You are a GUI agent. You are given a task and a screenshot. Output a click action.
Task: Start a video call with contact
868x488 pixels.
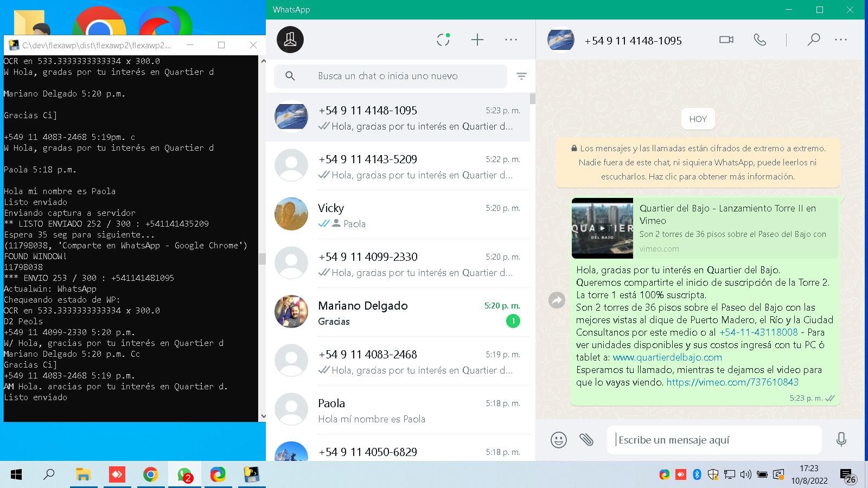point(726,40)
